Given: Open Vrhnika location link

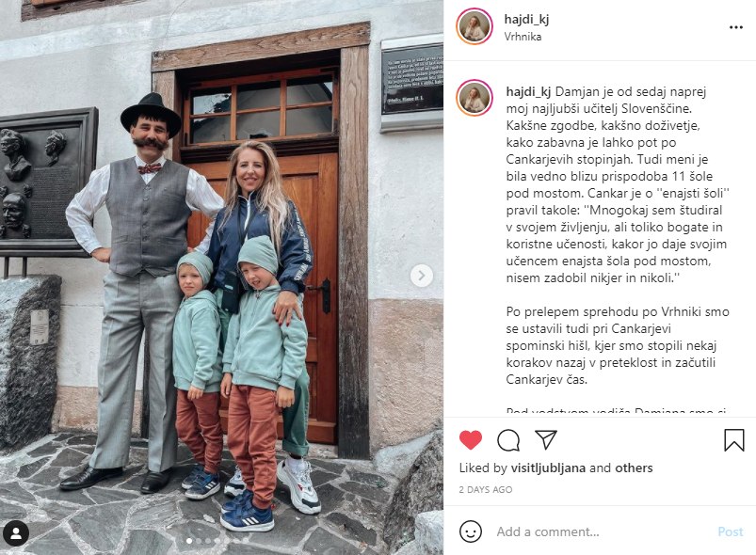Looking at the screenshot, I should [523, 37].
